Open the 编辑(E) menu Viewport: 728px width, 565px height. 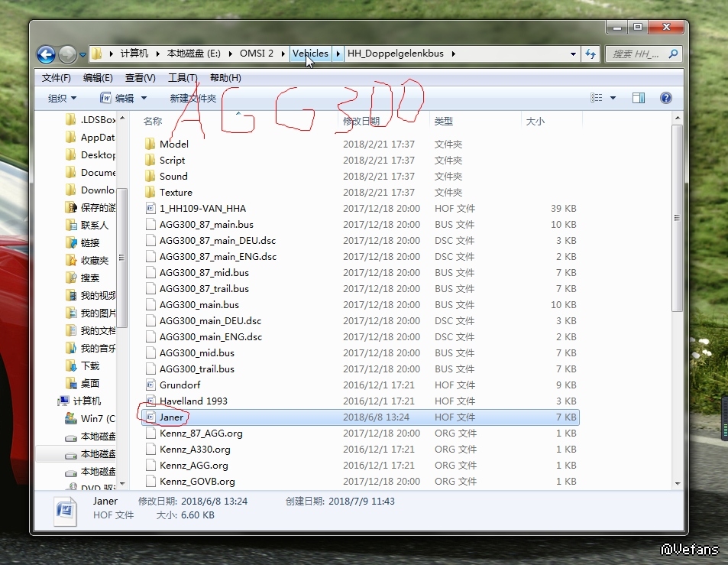tap(98, 77)
